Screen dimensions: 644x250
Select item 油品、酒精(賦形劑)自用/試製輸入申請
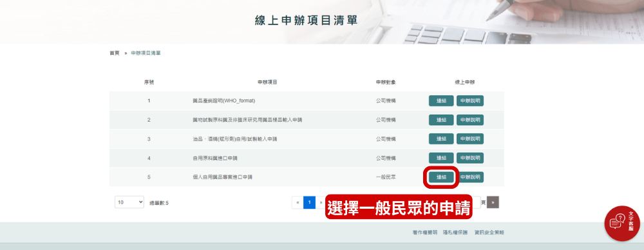pos(234,139)
